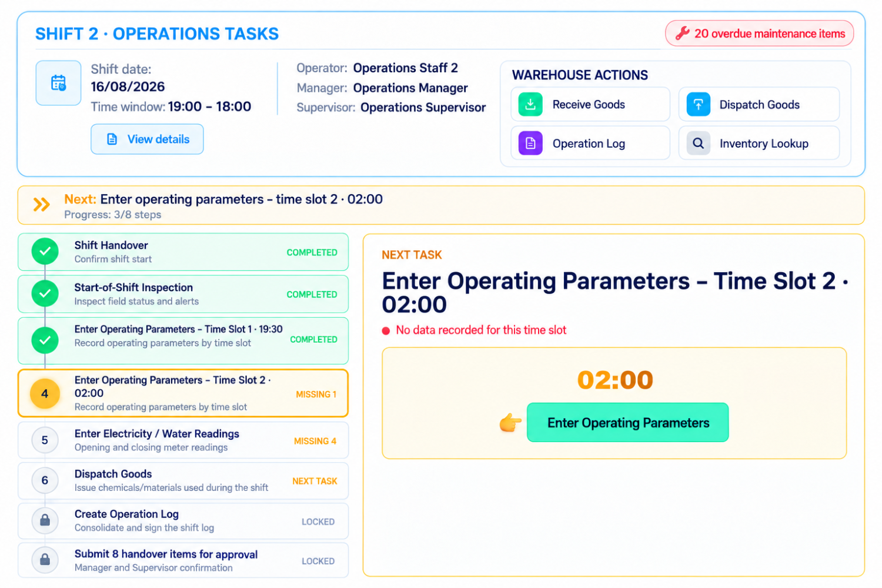Click the NEXT TASK status on Dispatch Goods step

pyautogui.click(x=315, y=481)
